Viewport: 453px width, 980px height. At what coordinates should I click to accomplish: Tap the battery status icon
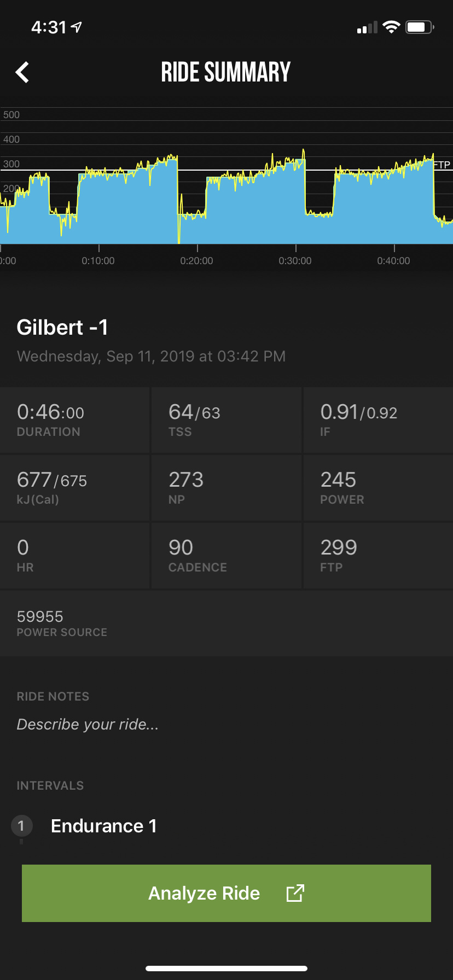coord(420,27)
